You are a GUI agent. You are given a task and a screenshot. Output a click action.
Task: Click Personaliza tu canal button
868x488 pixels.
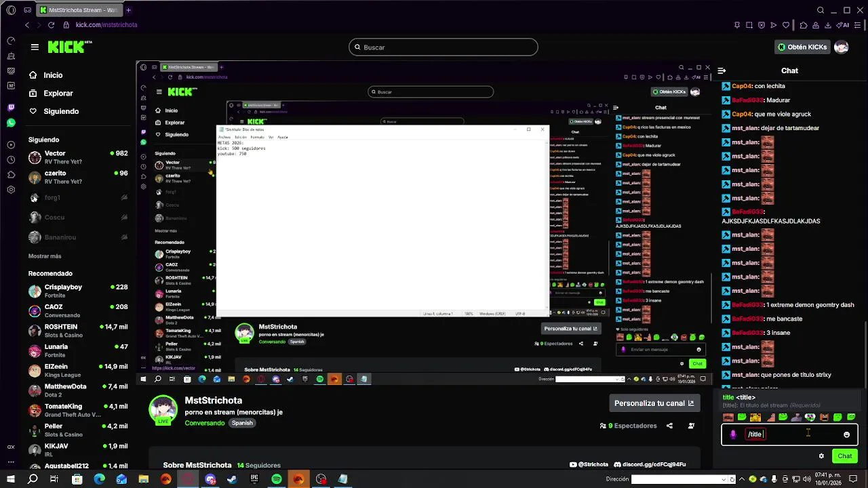654,403
